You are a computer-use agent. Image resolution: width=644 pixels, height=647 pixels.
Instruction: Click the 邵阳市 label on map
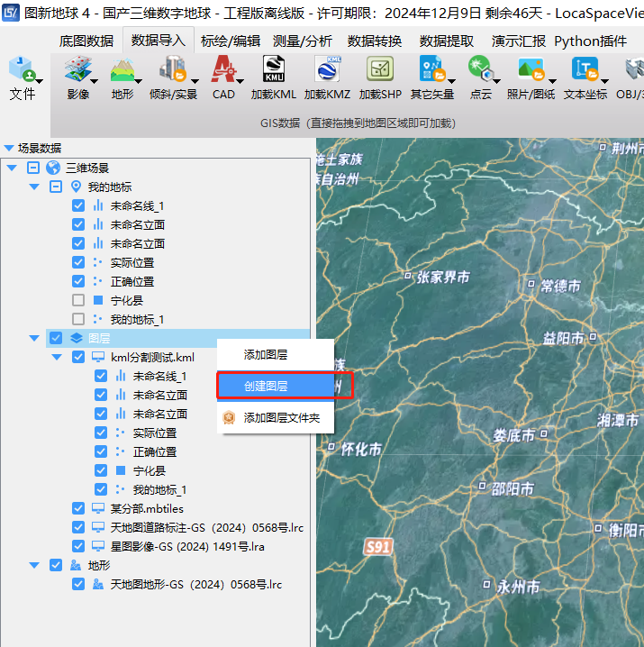512,489
